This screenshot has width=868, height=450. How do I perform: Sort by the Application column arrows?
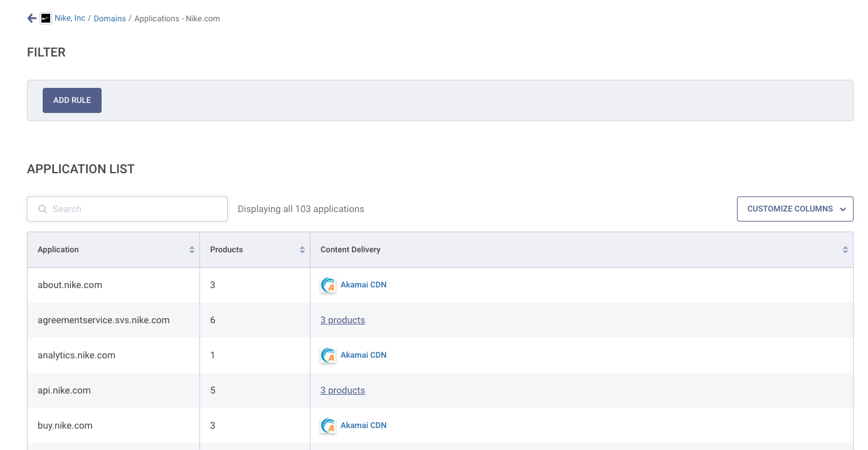coord(192,250)
